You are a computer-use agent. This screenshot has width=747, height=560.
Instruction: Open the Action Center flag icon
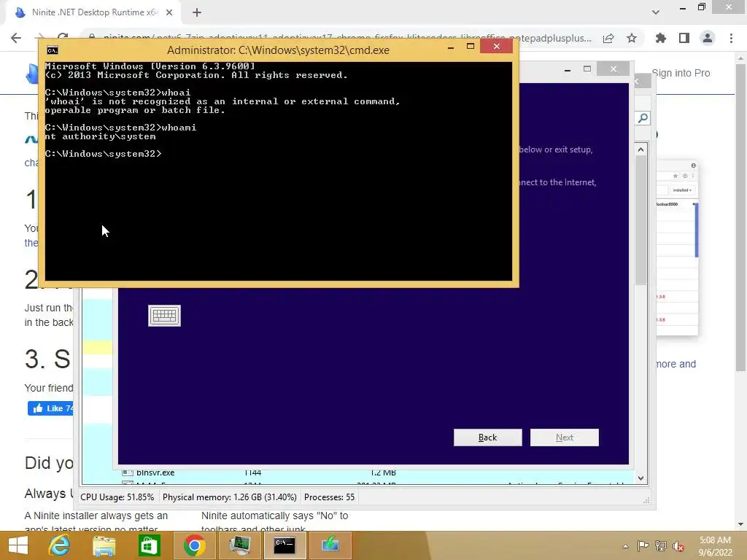click(x=643, y=545)
